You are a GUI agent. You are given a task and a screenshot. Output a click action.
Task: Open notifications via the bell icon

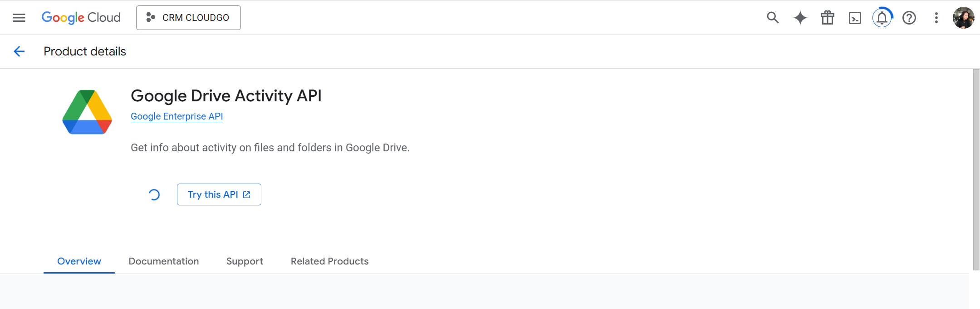click(x=882, y=18)
